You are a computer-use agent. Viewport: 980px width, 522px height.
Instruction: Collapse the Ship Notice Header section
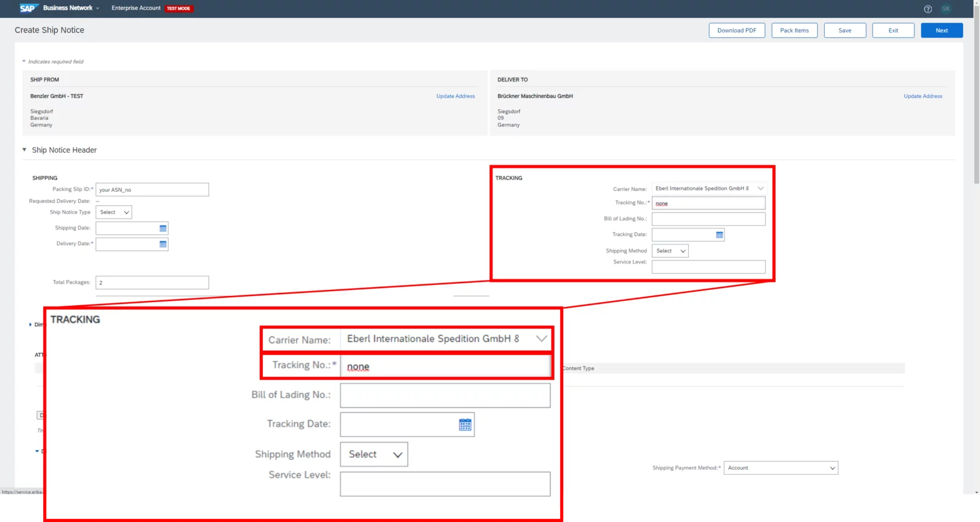[x=25, y=150]
